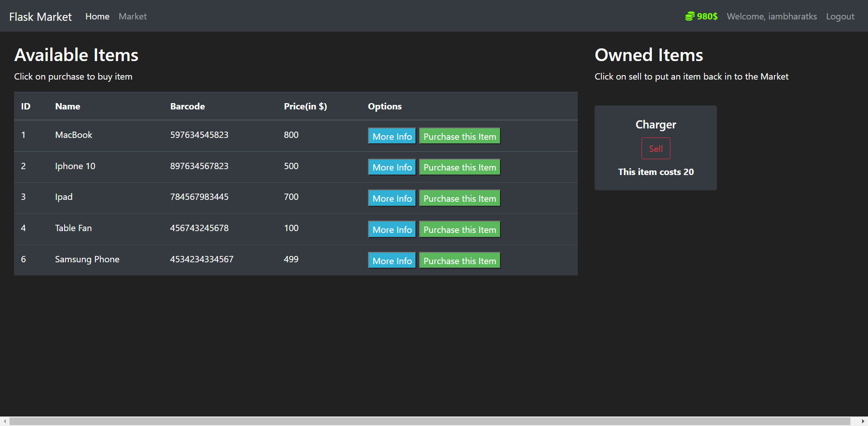Open More Info for the MacBook
868x426 pixels.
click(x=392, y=136)
